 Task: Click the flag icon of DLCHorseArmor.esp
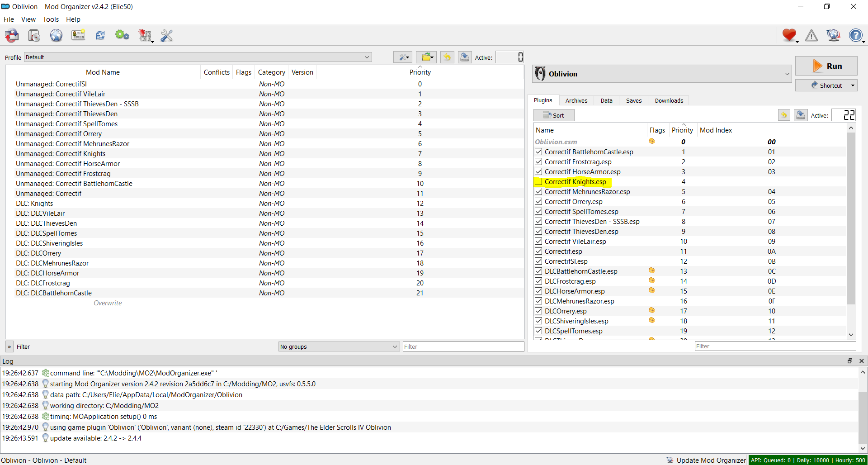coord(652,290)
